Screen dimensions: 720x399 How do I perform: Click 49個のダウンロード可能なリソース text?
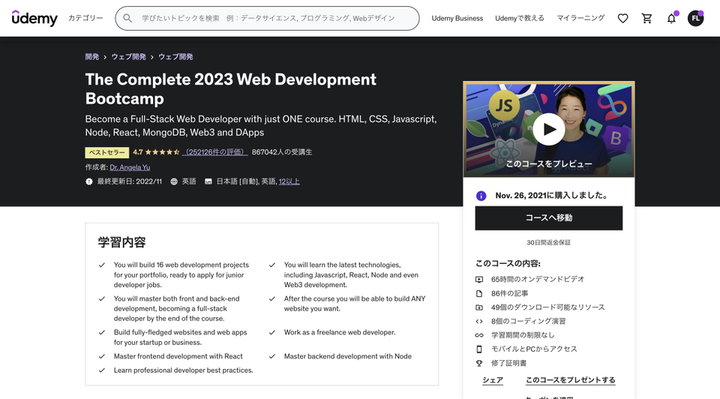point(548,307)
